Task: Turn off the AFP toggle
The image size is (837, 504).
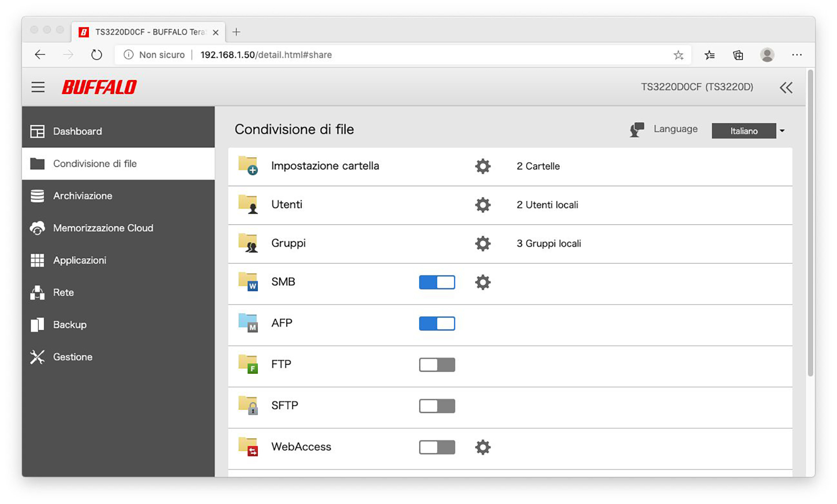Action: tap(437, 324)
